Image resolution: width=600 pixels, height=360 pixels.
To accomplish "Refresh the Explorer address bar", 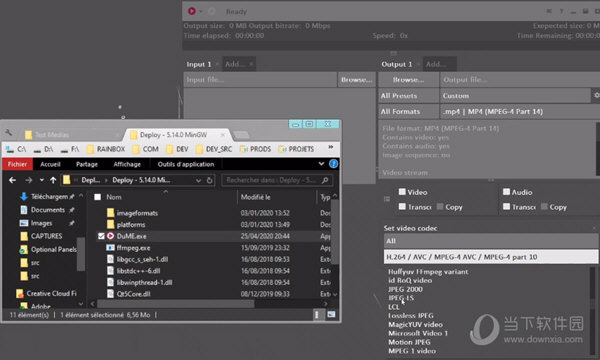I will (210, 180).
